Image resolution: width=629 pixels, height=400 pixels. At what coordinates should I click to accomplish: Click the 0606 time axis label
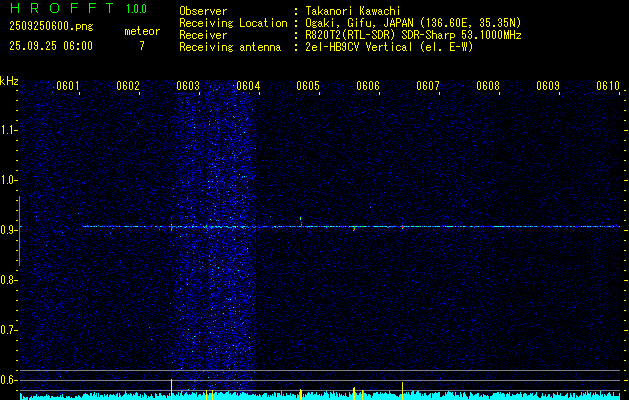tap(368, 86)
